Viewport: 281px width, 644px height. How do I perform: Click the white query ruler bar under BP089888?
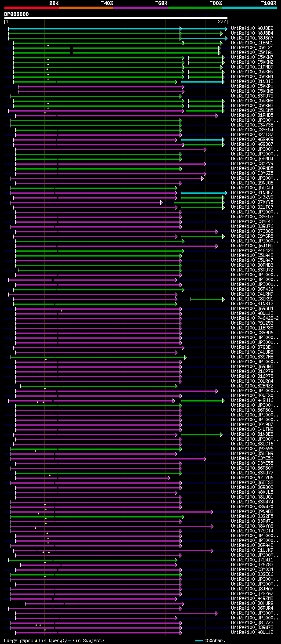(116, 18)
